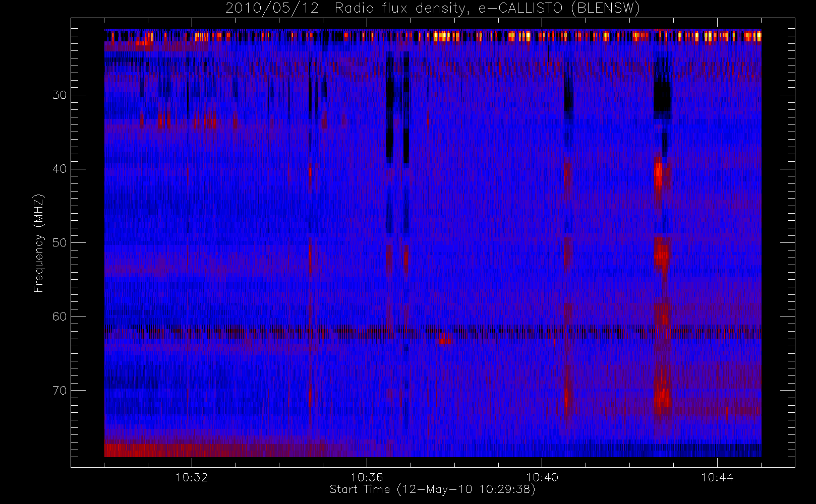Click the 70 frequency tick label

(60, 391)
